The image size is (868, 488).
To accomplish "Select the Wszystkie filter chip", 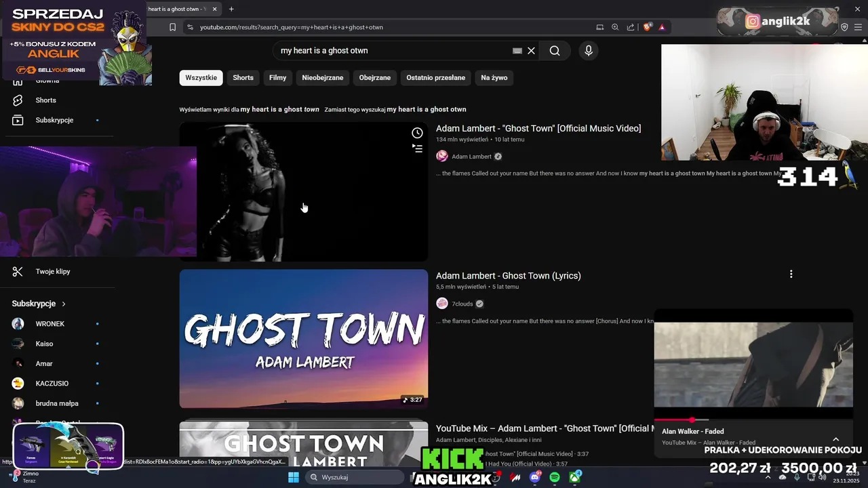I will (x=201, y=78).
